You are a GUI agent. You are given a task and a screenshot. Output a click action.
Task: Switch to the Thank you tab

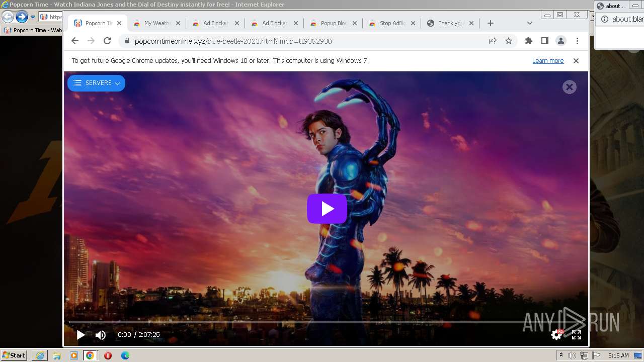[451, 23]
